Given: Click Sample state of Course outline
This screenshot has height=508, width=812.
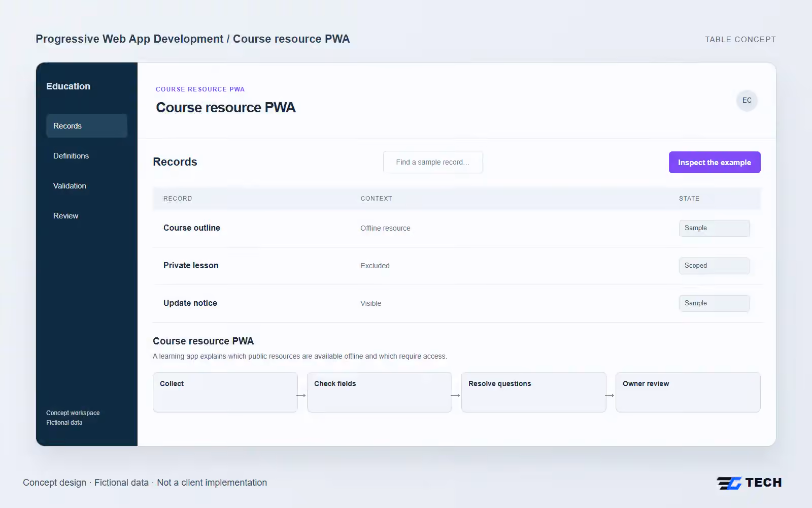Looking at the screenshot, I should click(x=714, y=228).
